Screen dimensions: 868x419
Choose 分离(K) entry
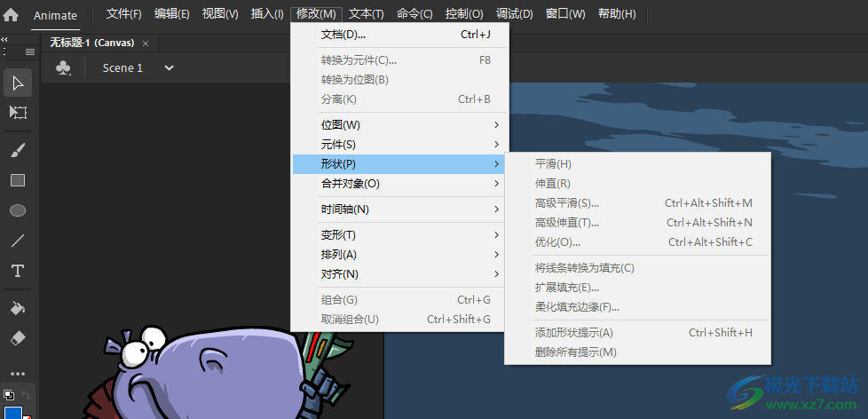398,99
